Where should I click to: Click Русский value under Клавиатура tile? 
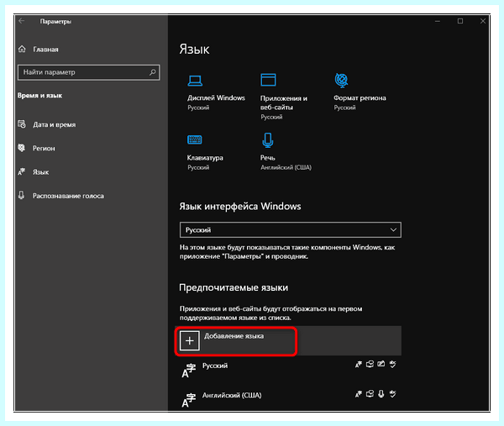tap(198, 167)
